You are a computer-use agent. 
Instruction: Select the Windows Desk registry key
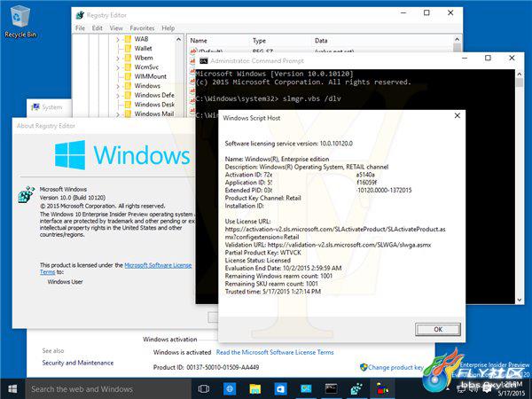154,105
